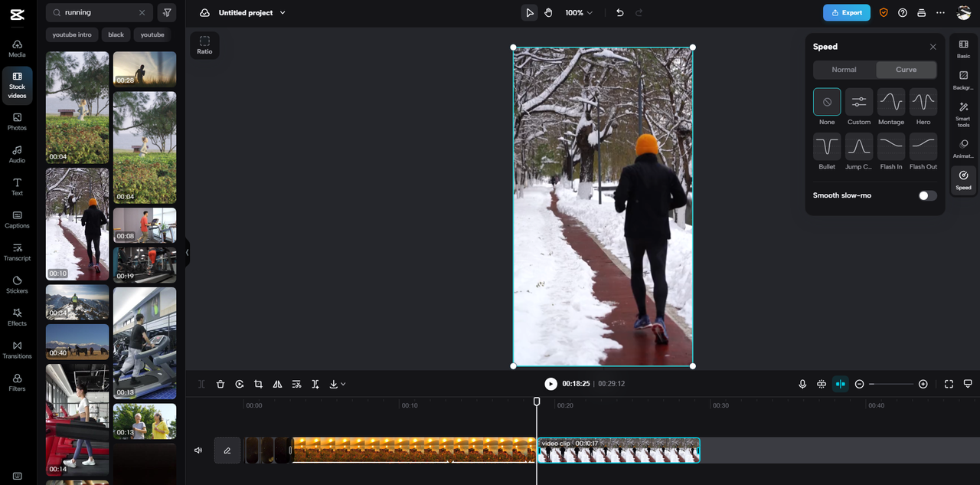The width and height of the screenshot is (980, 485).
Task: Open the layout icon next to help
Action: click(922, 12)
